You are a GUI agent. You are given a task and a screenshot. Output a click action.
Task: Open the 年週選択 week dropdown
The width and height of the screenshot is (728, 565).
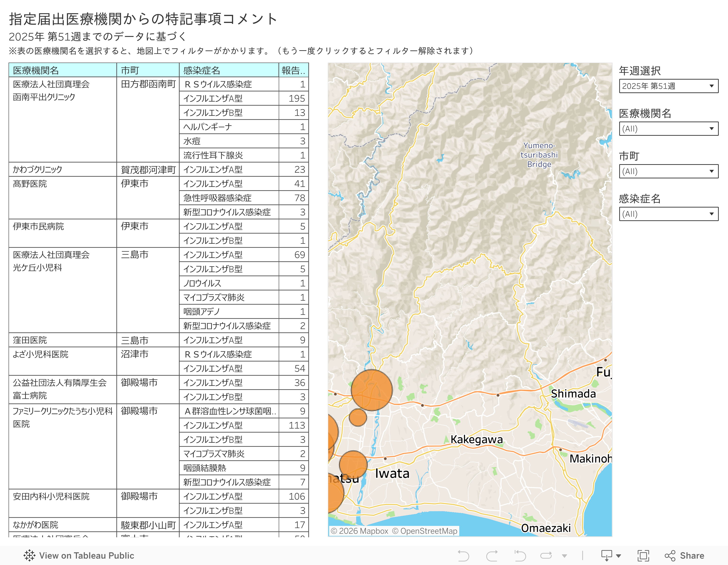click(668, 86)
